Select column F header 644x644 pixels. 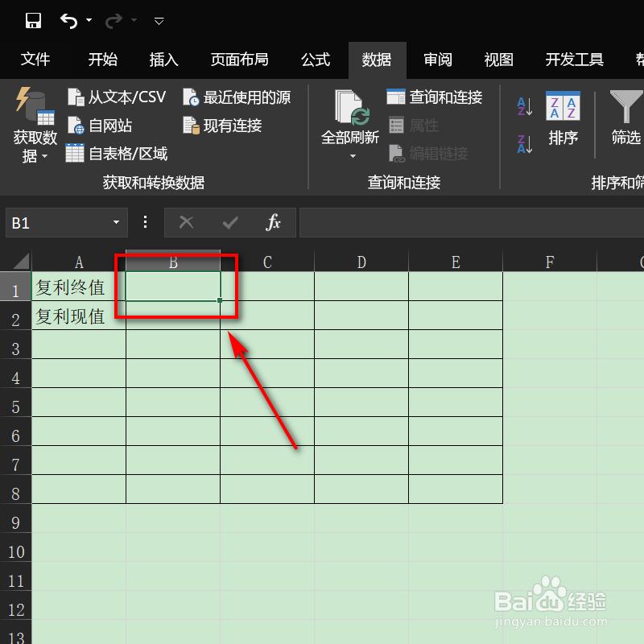550,262
